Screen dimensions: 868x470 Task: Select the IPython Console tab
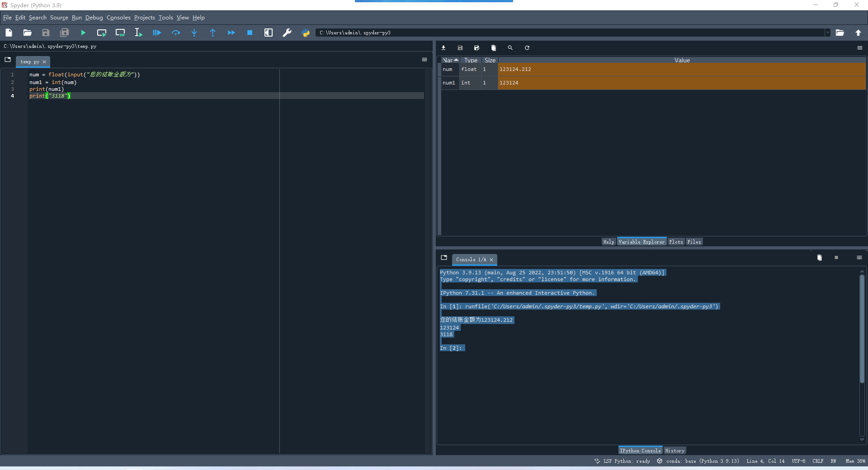point(640,451)
